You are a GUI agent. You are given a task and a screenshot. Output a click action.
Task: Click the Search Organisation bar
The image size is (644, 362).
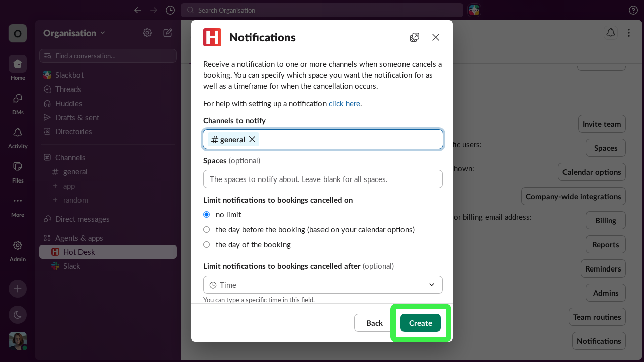tap(322, 10)
